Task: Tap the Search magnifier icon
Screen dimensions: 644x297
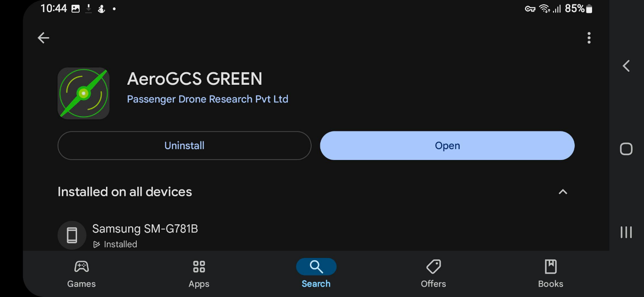Action: [x=316, y=267]
